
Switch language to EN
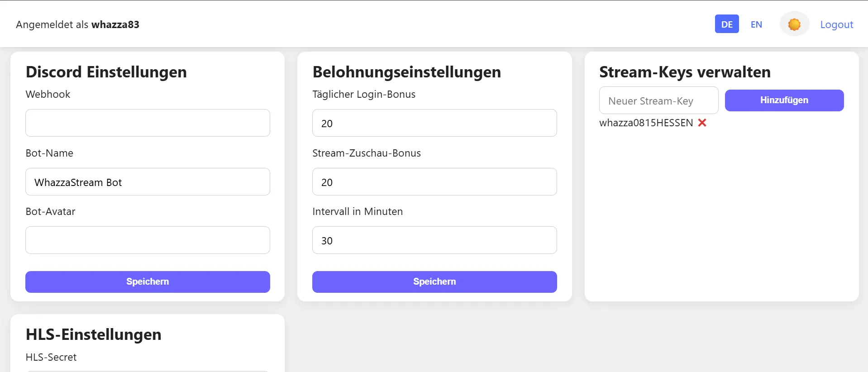[756, 24]
